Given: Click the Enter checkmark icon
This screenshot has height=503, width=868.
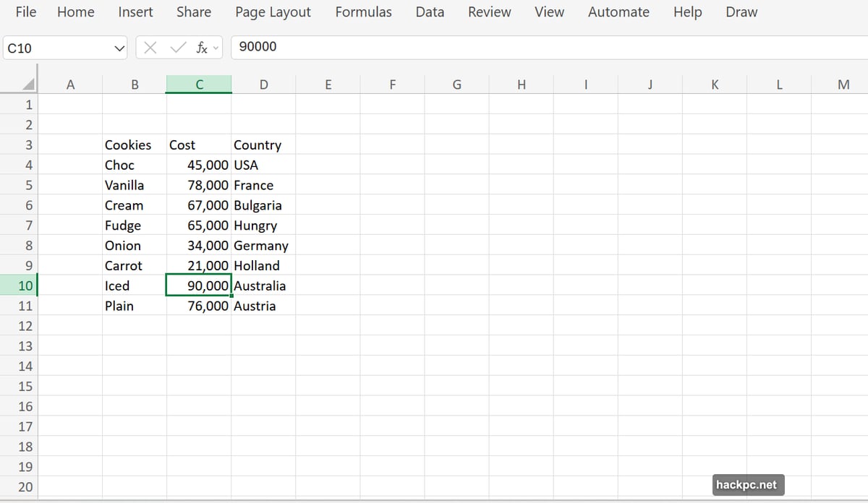Looking at the screenshot, I should [x=178, y=47].
